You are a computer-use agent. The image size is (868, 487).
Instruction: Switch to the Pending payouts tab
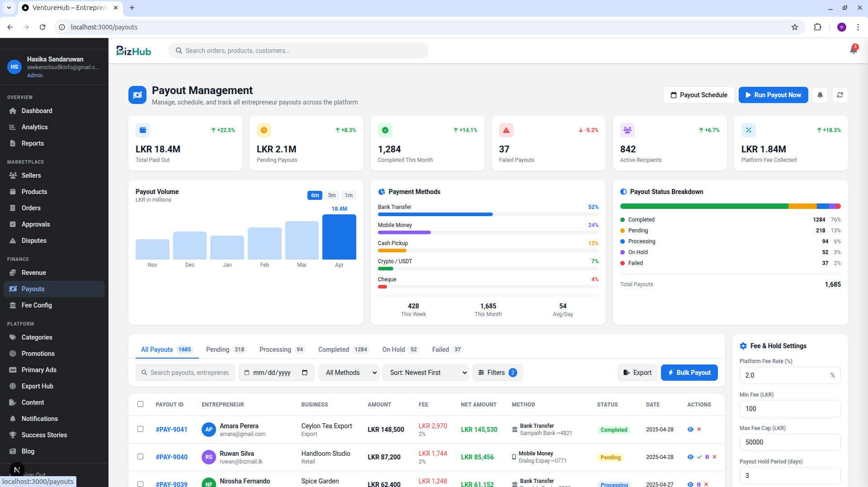point(226,350)
